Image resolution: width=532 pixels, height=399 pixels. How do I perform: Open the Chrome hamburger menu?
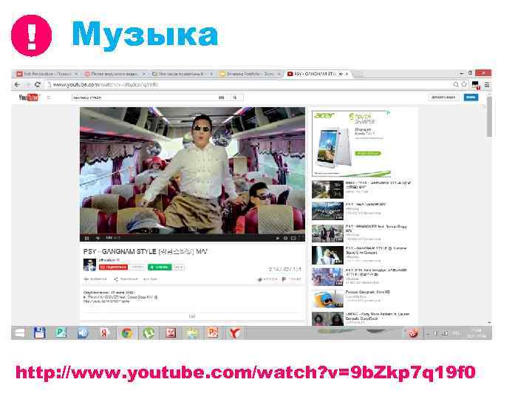pyautogui.click(x=487, y=85)
